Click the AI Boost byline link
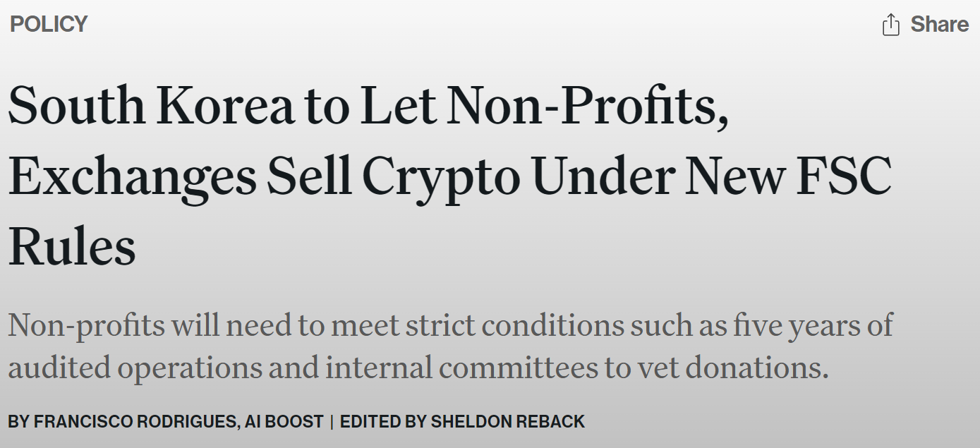This screenshot has width=980, height=448. coord(284,422)
